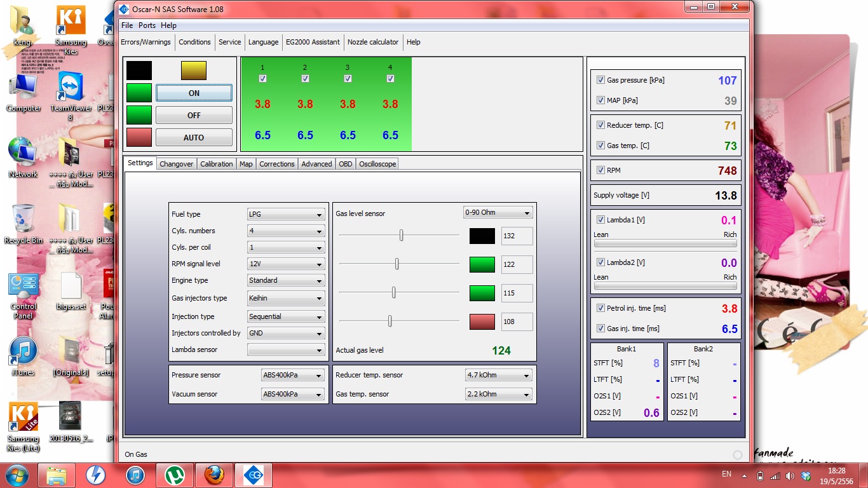Open Control Panel desktop icon
Image resolution: width=868 pixels, height=488 pixels.
[24, 295]
